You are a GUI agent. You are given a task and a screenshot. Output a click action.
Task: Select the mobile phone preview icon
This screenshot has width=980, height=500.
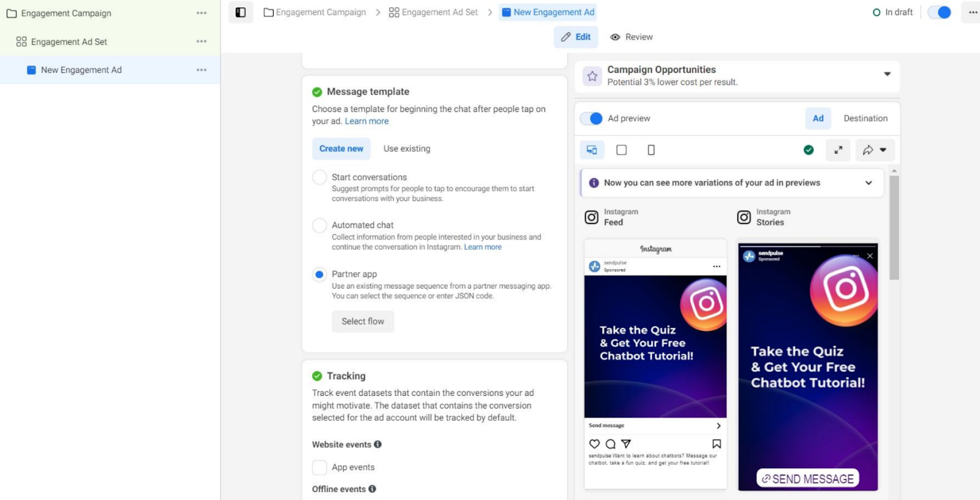651,150
